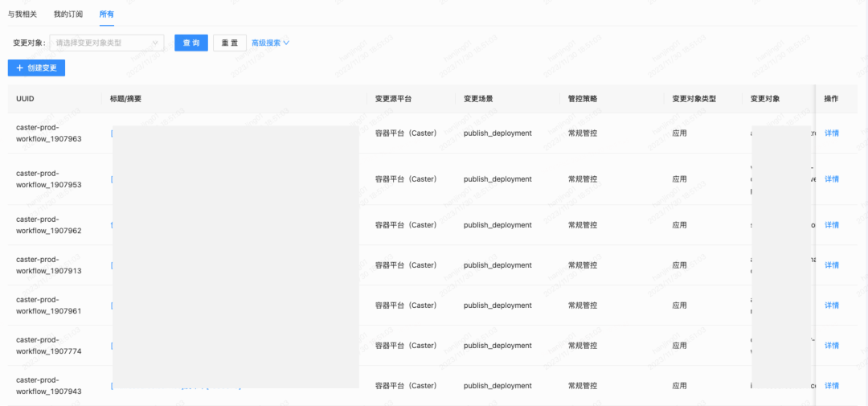868x406 pixels.
Task: Click the 变更对象类型 column header
Action: [694, 99]
